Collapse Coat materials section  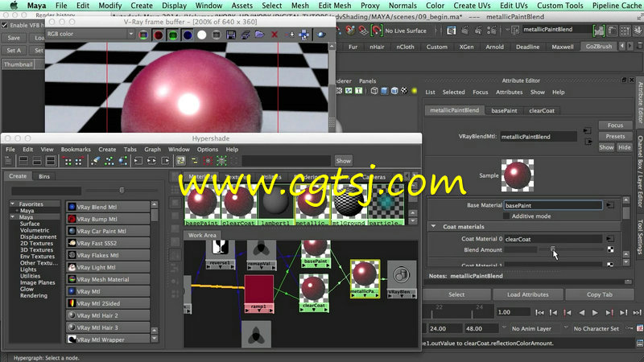pos(433,227)
